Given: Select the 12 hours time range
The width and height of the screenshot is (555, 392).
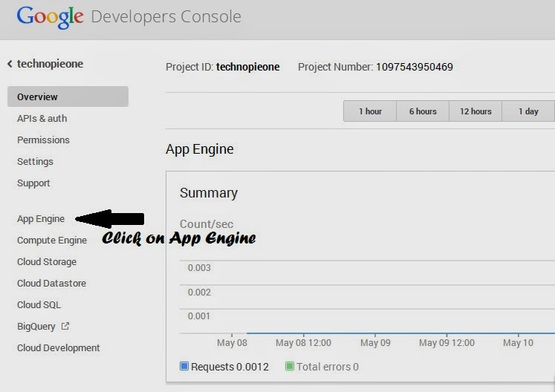Looking at the screenshot, I should [476, 111].
